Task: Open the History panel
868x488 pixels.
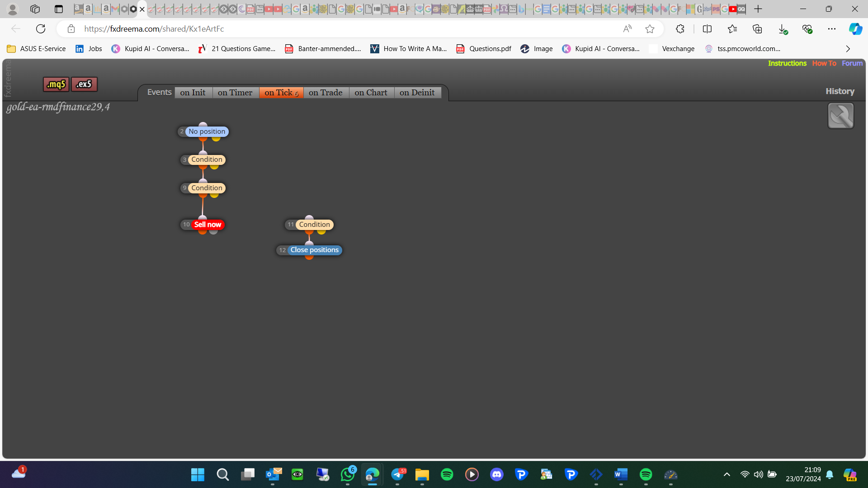Action: click(840, 91)
